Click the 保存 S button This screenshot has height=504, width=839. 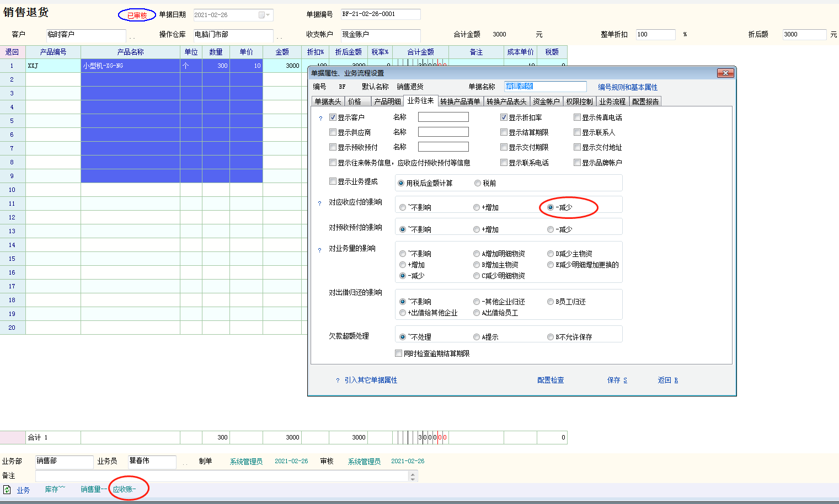[617, 380]
